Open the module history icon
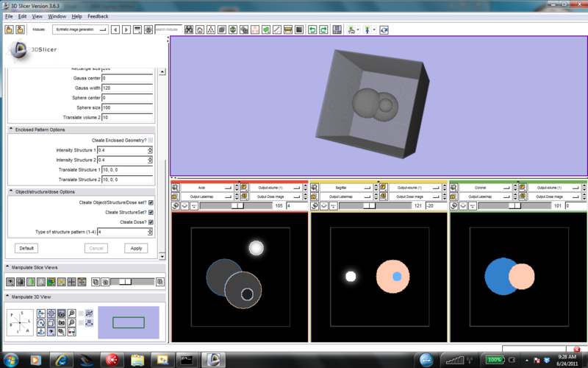588x368 pixels. tap(137, 29)
